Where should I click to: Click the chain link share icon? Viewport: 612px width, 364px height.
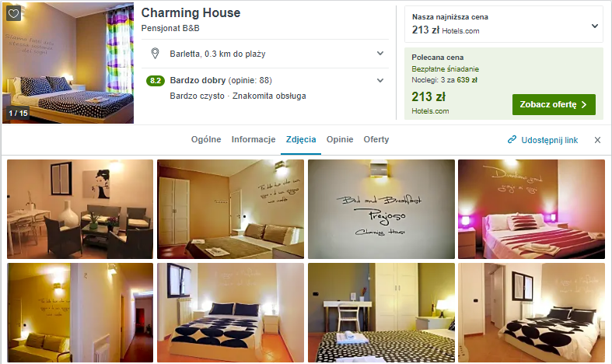tap(512, 140)
